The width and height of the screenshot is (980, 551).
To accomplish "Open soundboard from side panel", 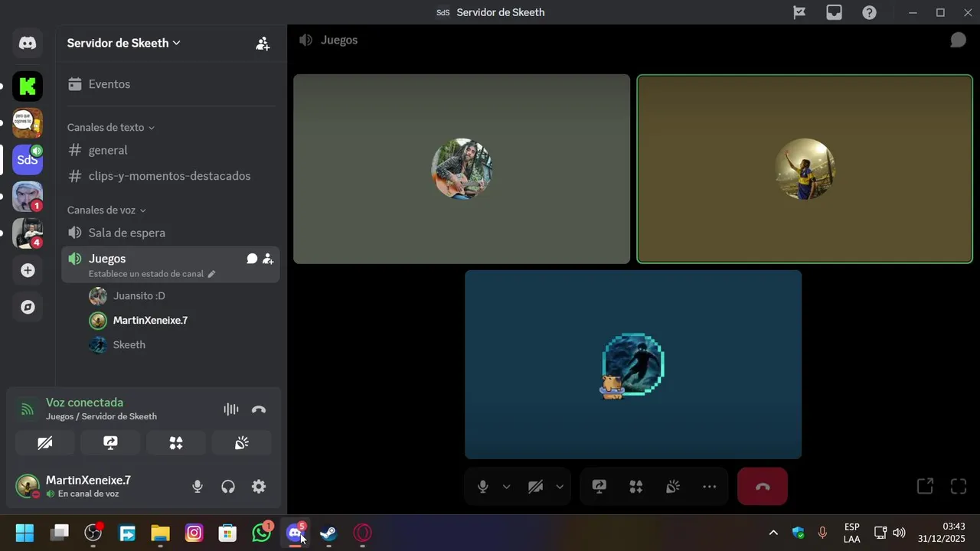I will 242,443.
